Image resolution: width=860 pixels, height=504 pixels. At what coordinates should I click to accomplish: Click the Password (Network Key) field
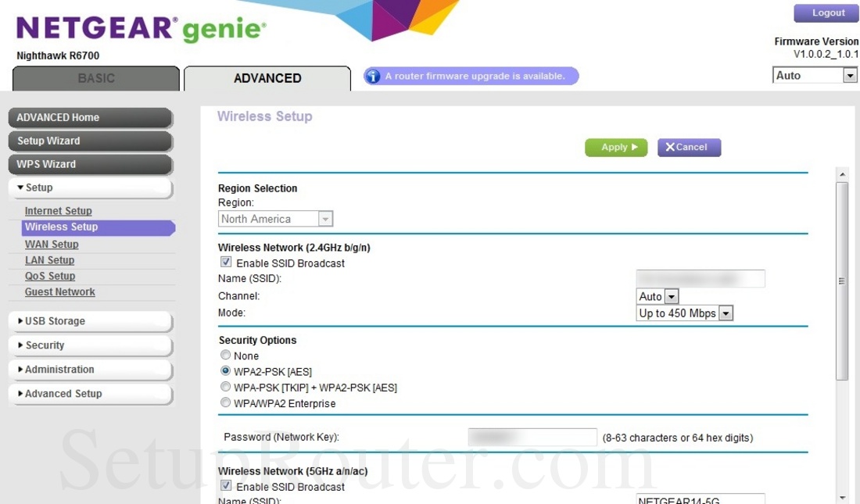click(532, 438)
